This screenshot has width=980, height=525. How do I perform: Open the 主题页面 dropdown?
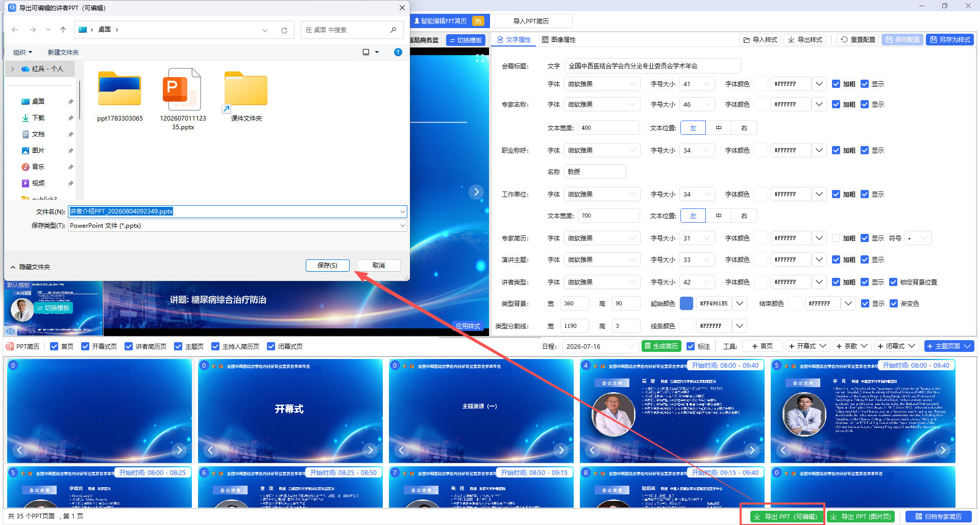[x=949, y=346]
